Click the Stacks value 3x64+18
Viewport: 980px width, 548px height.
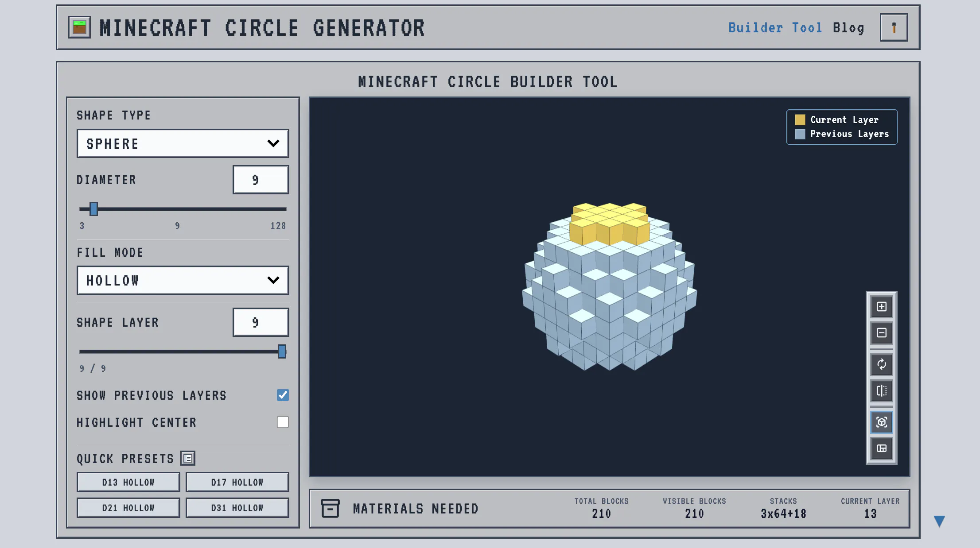[783, 514]
